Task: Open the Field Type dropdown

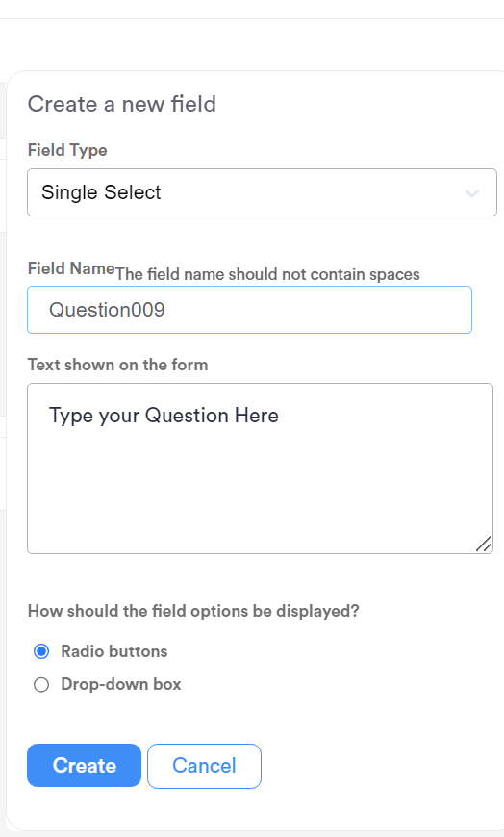Action: [262, 192]
